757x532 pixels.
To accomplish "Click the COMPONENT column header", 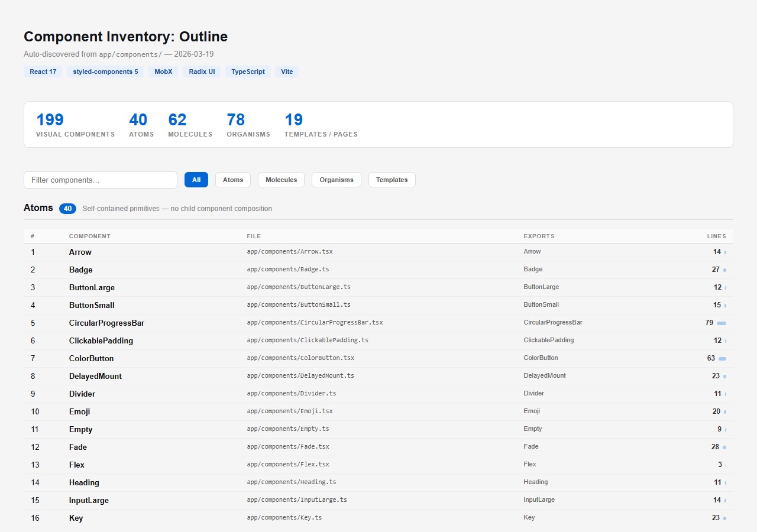I will click(90, 236).
